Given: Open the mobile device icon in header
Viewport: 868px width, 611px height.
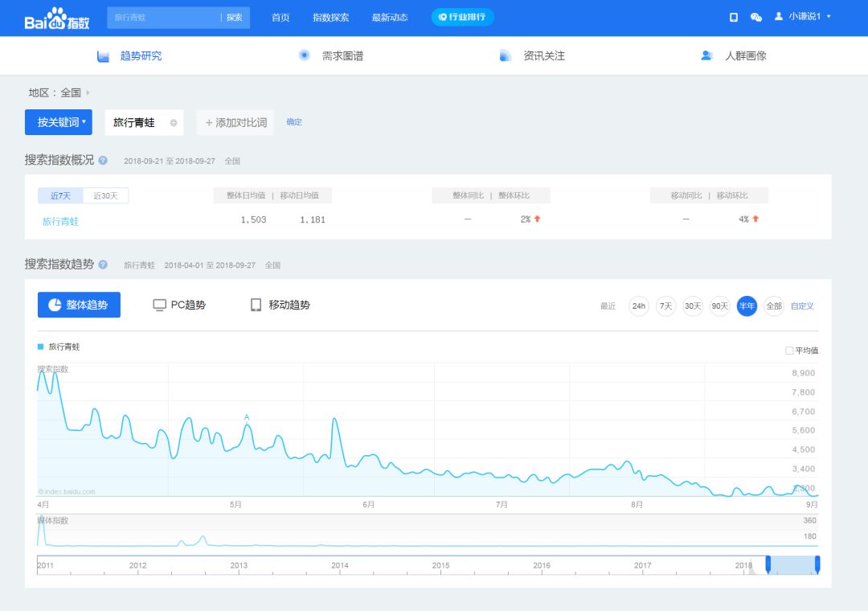Looking at the screenshot, I should [734, 17].
